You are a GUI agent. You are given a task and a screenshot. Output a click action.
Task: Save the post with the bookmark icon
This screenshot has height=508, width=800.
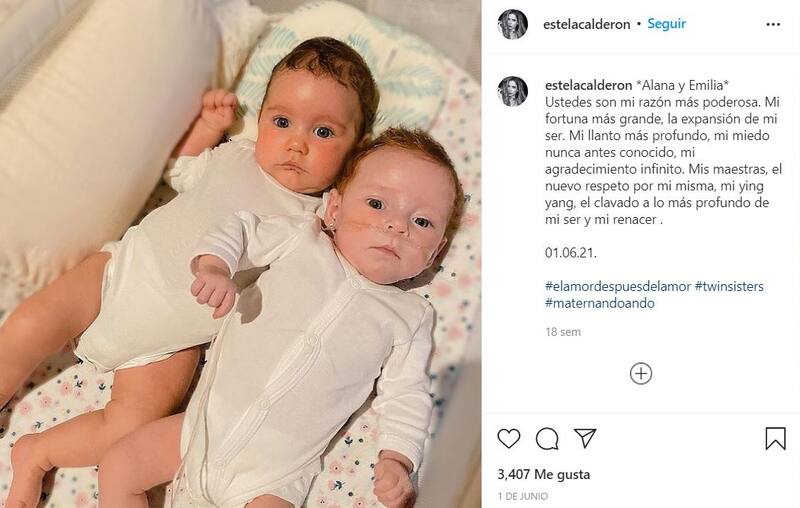tap(776, 438)
